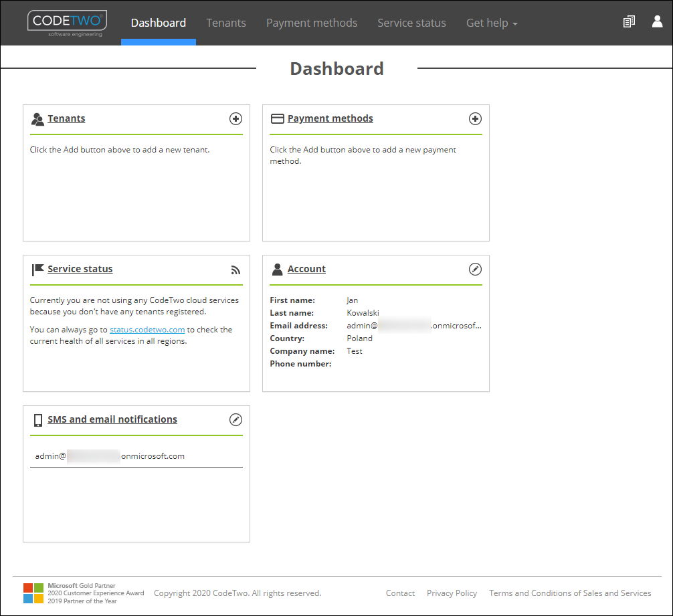Click the phone icon beside SMS notifications

click(x=37, y=420)
